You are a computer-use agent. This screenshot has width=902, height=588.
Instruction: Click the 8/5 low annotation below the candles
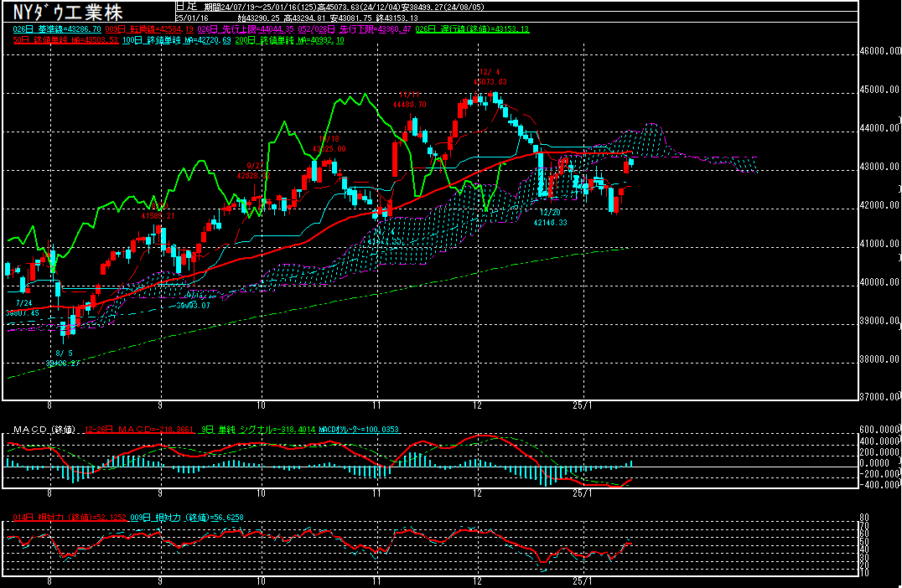pyautogui.click(x=63, y=358)
